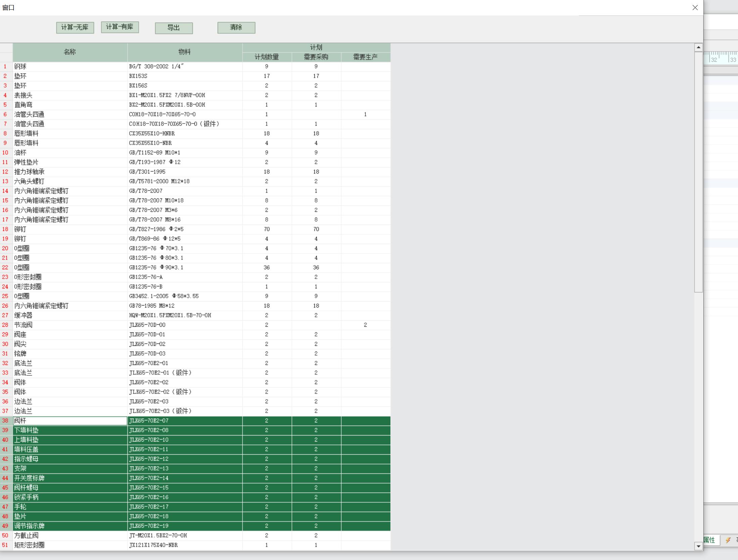Select the JLK65-70E2-02 material cell
738x560 pixels.
click(x=185, y=382)
